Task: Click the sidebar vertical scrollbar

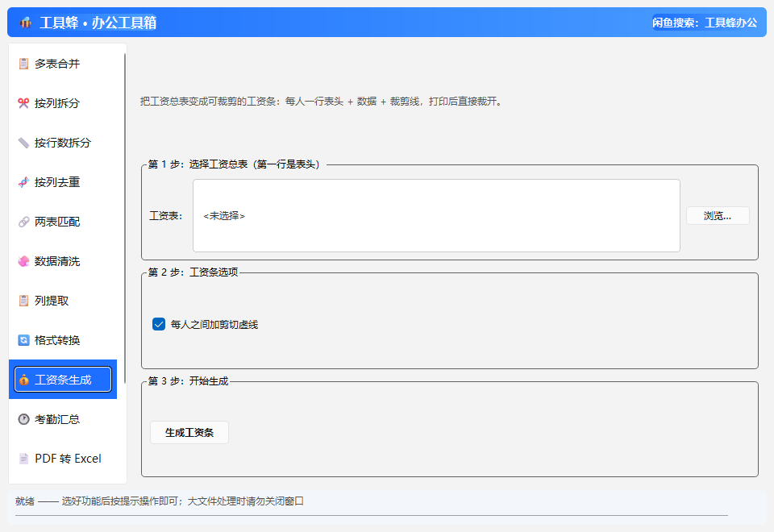Action: click(x=125, y=217)
